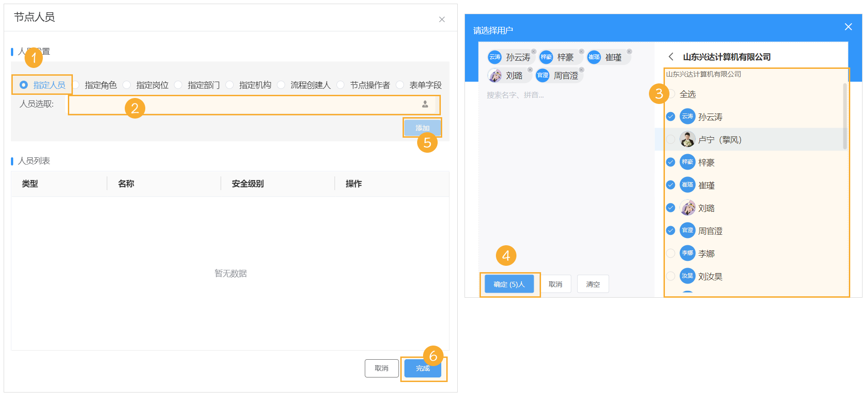The image size is (868, 403).
Task: Click 梓豪's avatar in the user list
Action: coord(688,162)
